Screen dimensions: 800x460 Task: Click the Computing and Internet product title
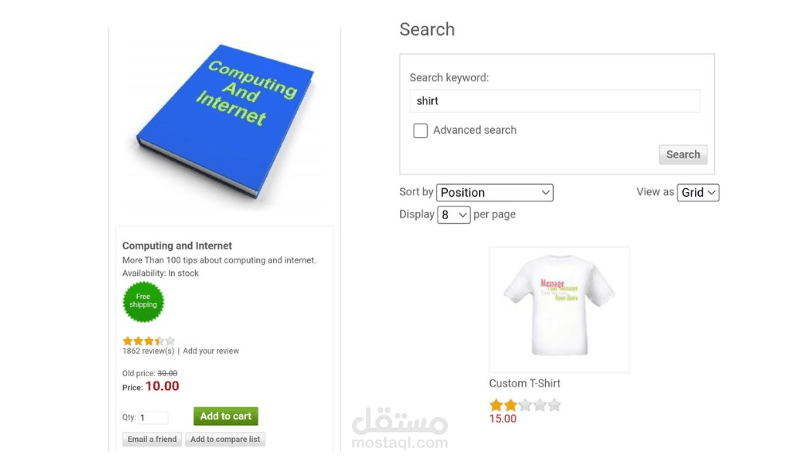[x=177, y=246]
